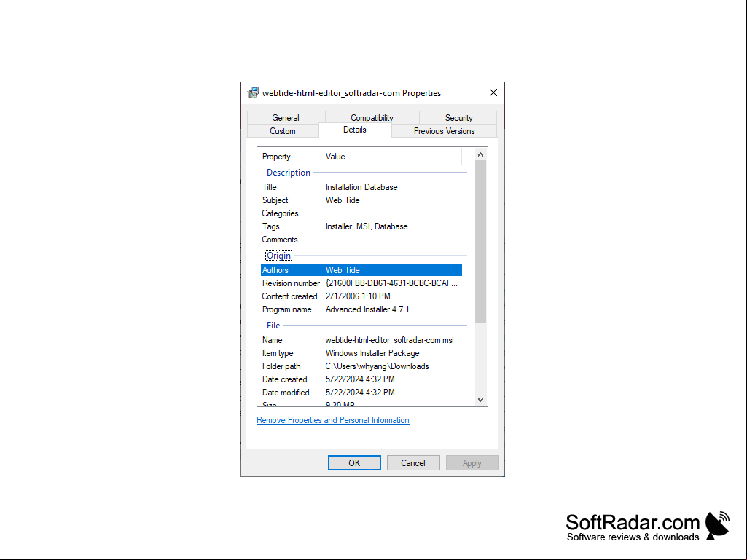Close the Properties dialog

[x=493, y=93]
